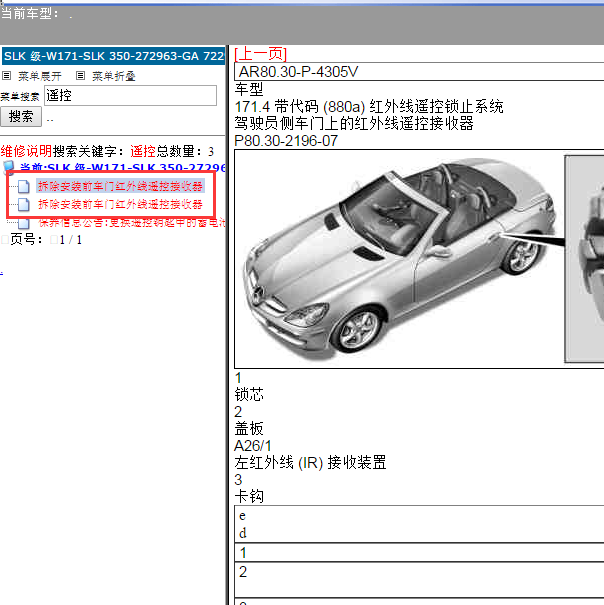Click the 搜索 button

(x=21, y=117)
